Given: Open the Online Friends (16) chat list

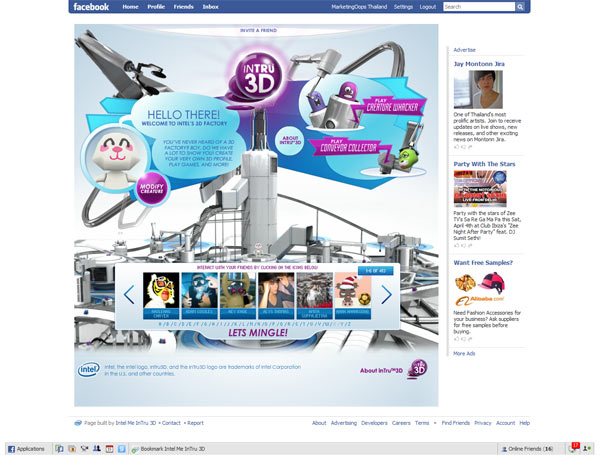Looking at the screenshot, I should pyautogui.click(x=527, y=449).
